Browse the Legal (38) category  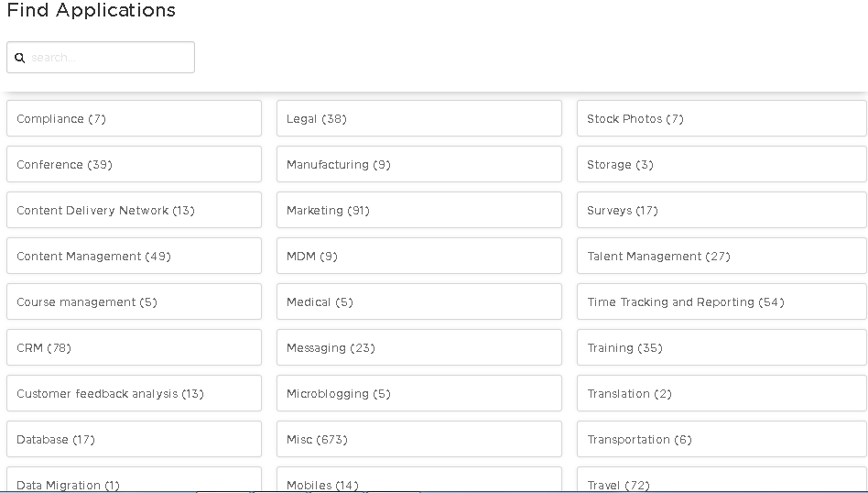pyautogui.click(x=418, y=119)
